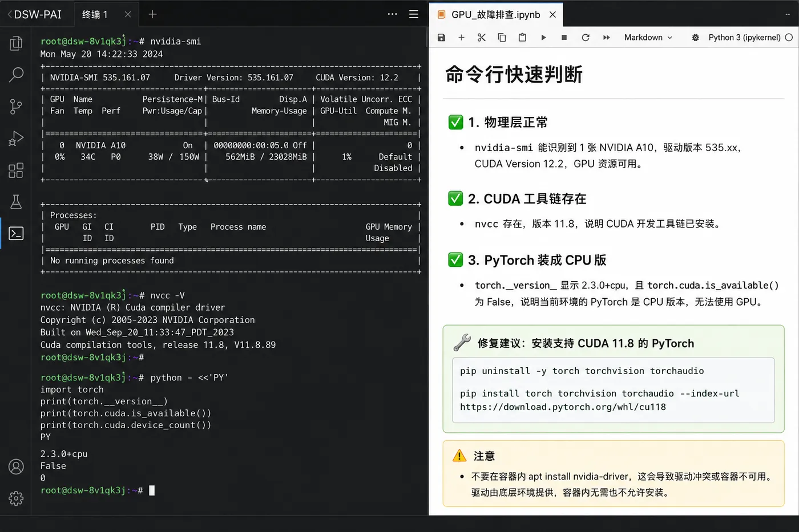Click the '3. PyTorch 装成 CPU 版' heading

pos(537,261)
